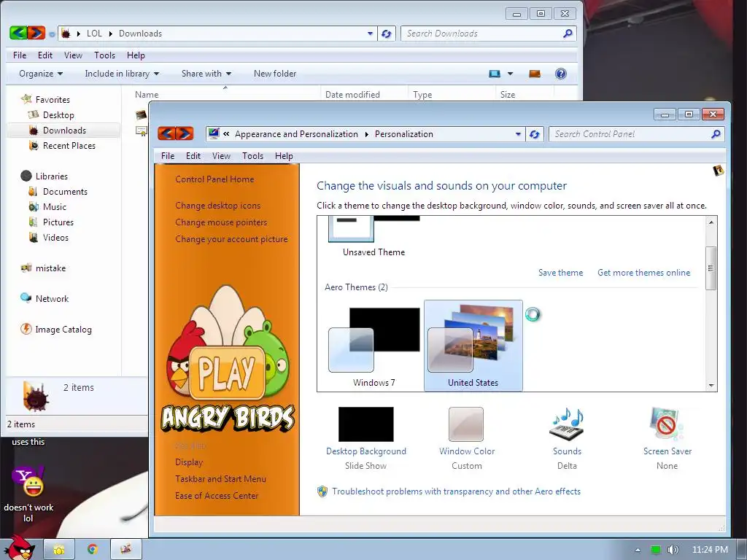This screenshot has width=747, height=560.
Task: Open Edit menu in Personalization window
Action: (x=193, y=156)
